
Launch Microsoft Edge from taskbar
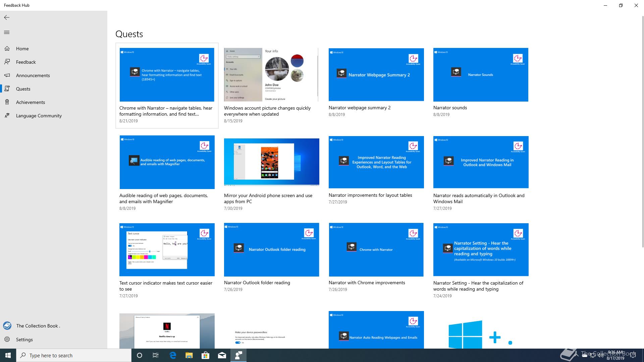click(173, 355)
